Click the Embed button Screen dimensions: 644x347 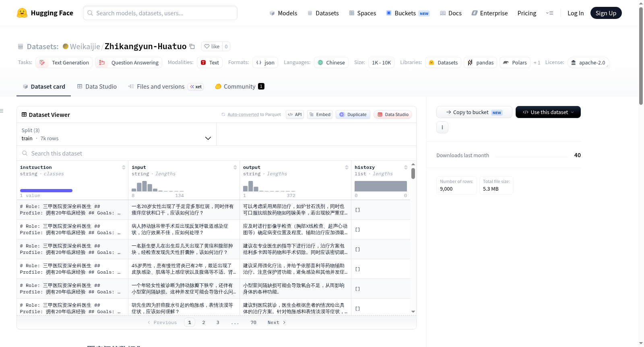[320, 114]
